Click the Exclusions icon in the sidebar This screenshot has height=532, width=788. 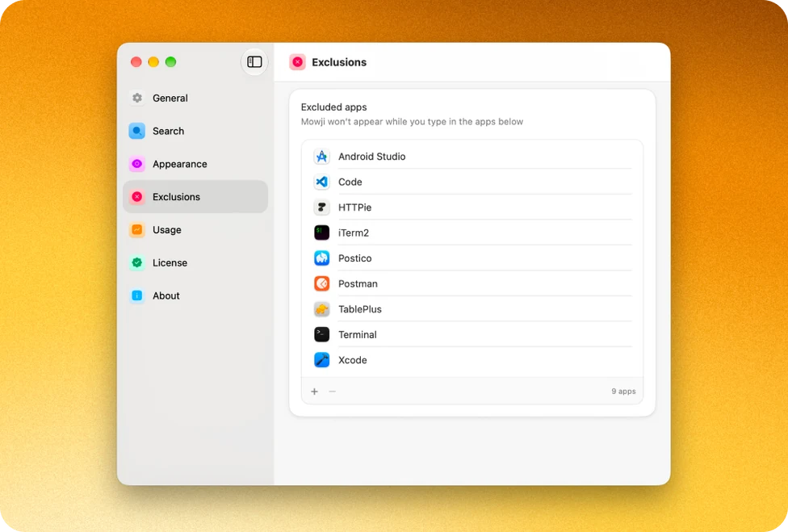click(x=137, y=197)
